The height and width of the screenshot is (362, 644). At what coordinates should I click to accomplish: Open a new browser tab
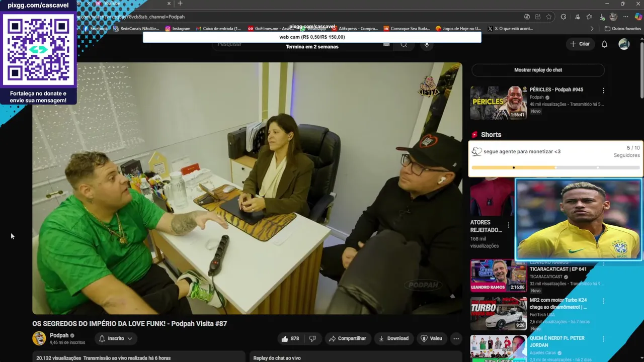[x=180, y=4]
